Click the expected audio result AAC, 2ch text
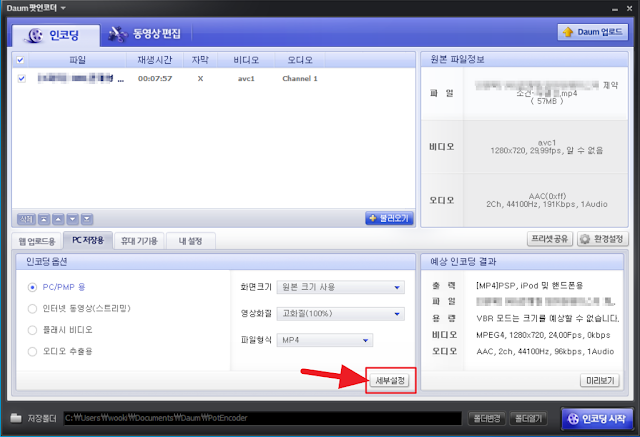640x437 pixels. click(545, 351)
